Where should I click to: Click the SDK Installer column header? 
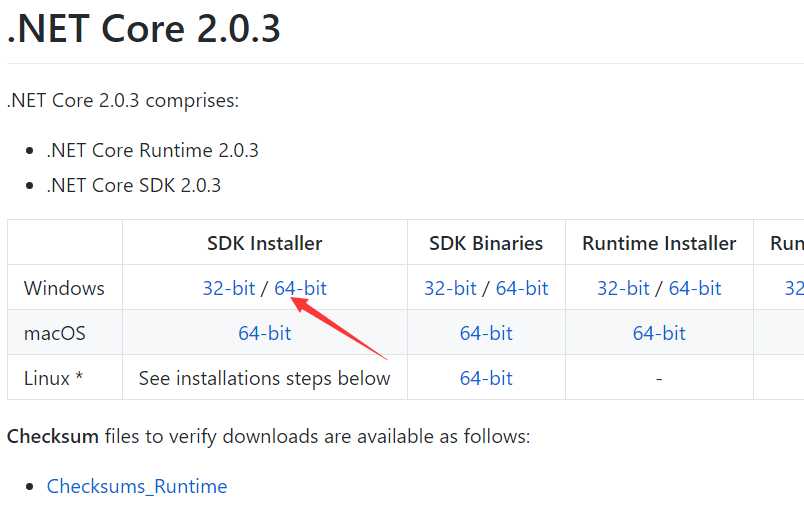pos(265,243)
